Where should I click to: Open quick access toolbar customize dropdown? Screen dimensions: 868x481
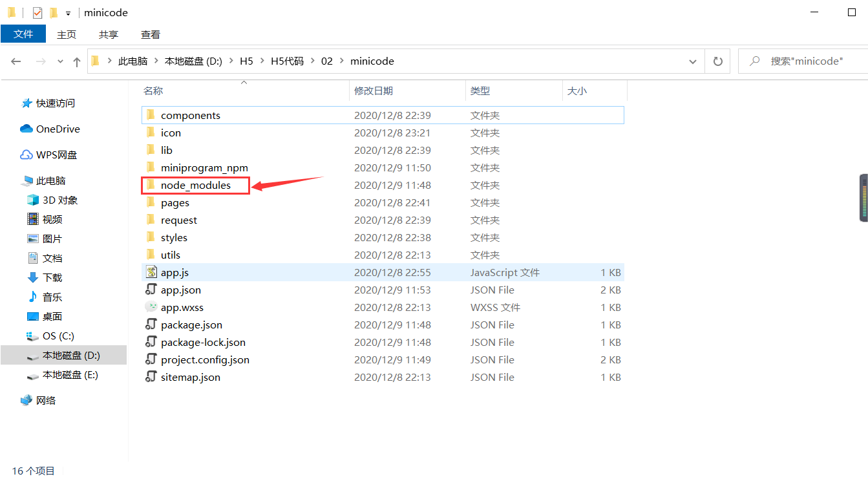coord(68,13)
